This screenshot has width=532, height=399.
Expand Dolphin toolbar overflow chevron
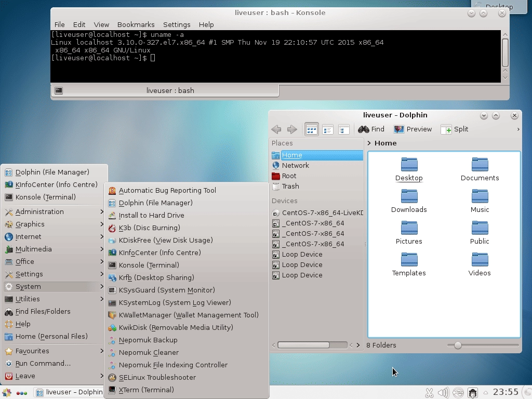[x=518, y=129]
